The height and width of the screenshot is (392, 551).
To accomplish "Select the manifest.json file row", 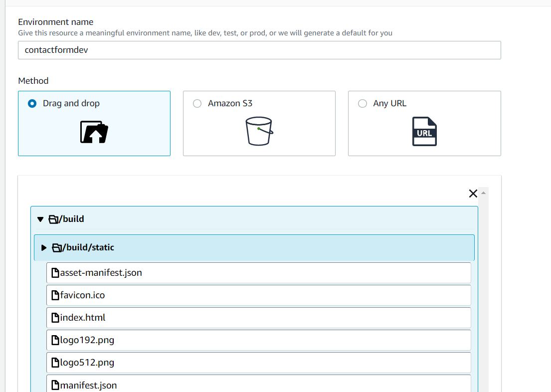I will tap(259, 384).
